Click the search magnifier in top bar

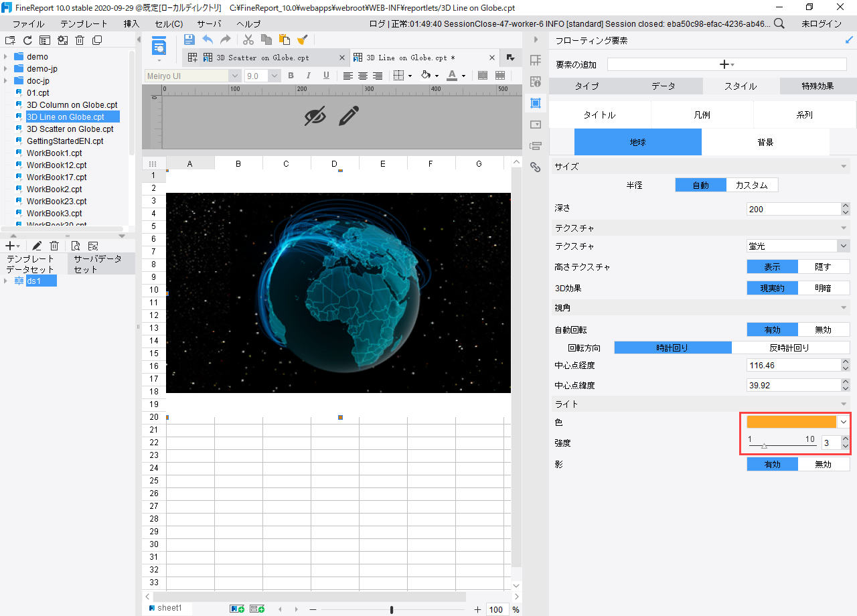point(779,23)
